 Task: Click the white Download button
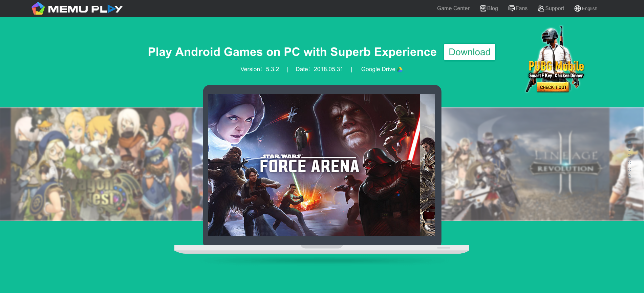coord(469,52)
